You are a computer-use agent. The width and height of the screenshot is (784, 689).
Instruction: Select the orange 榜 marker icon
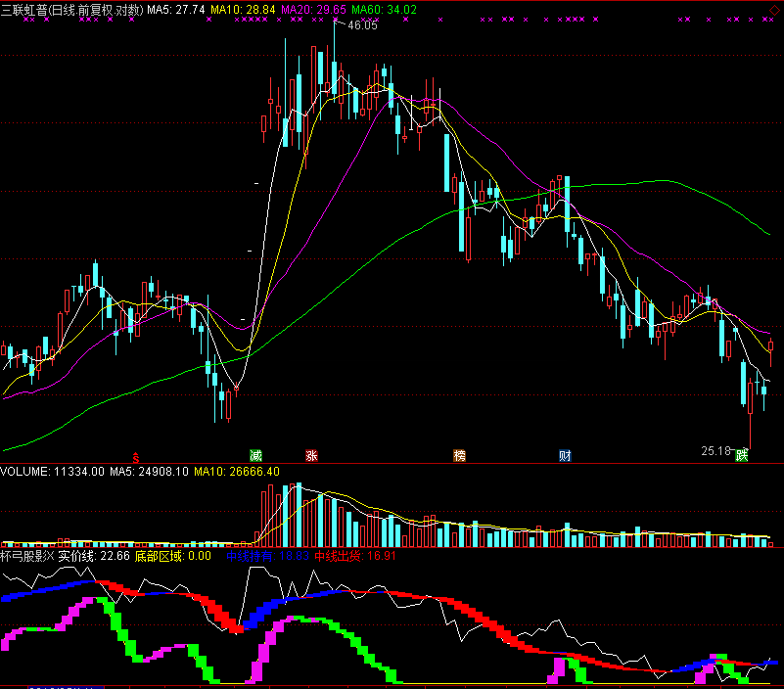[459, 456]
